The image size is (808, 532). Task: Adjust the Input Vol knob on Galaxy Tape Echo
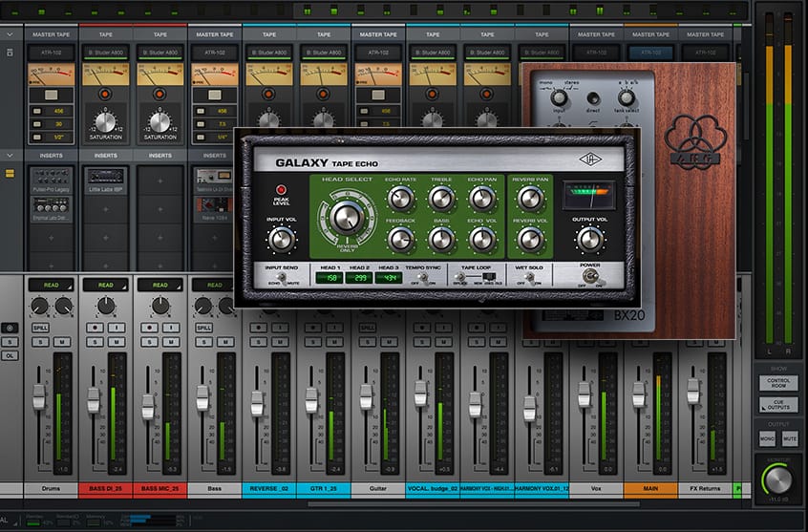pos(282,239)
